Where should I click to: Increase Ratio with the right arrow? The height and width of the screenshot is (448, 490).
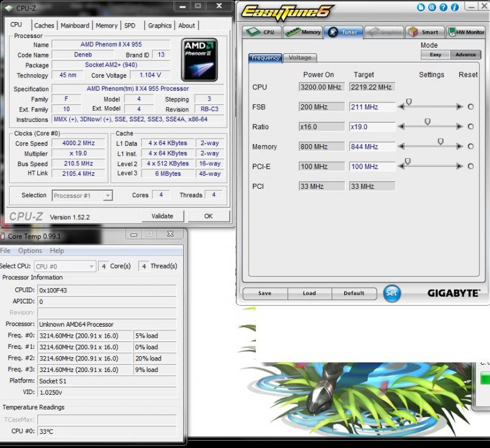pyautogui.click(x=459, y=127)
